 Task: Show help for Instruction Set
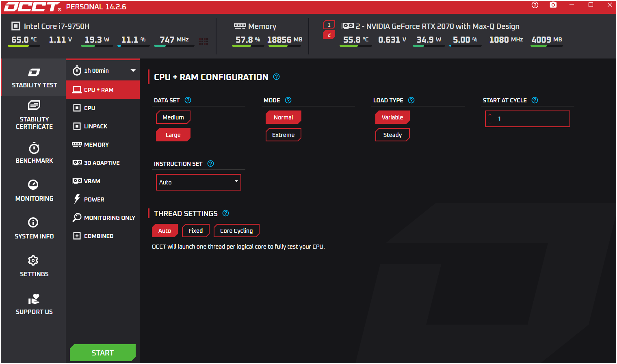[210, 164]
